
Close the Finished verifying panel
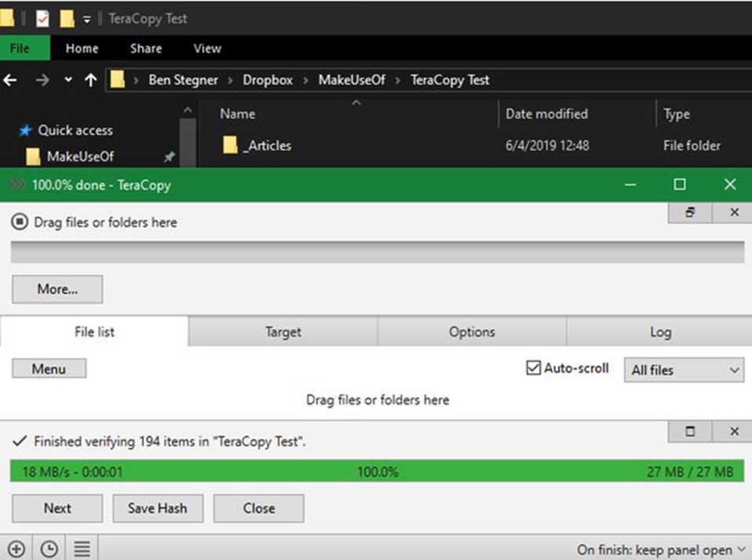(x=734, y=432)
